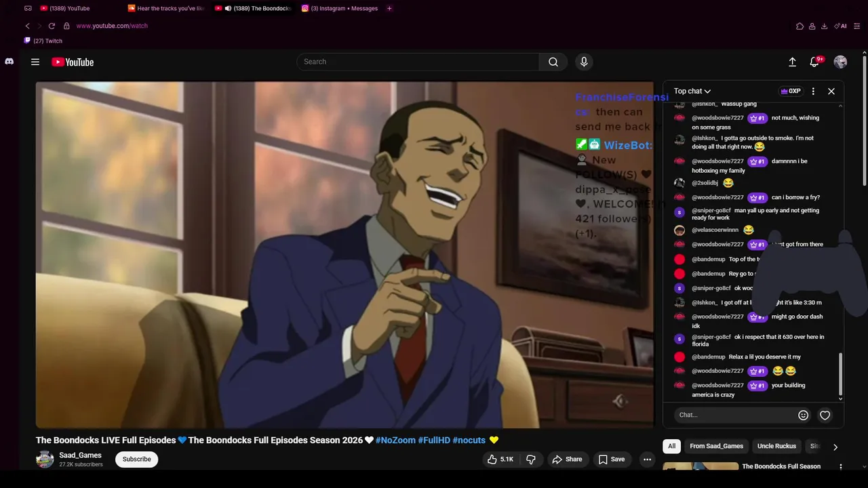Open the browser downloads icon
Viewport: 868px width, 488px height.
tap(824, 26)
